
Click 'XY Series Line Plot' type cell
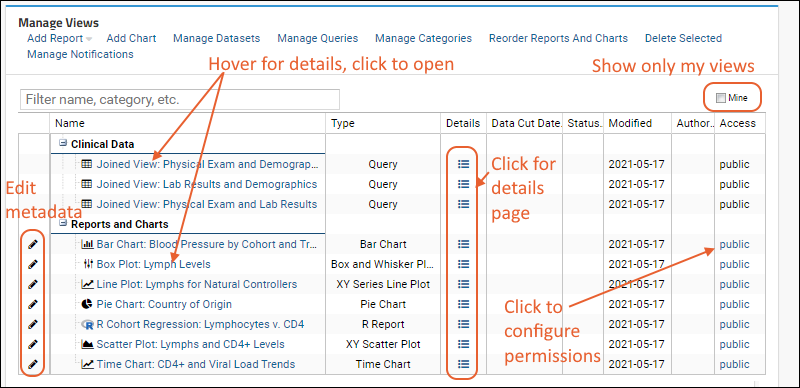point(383,284)
